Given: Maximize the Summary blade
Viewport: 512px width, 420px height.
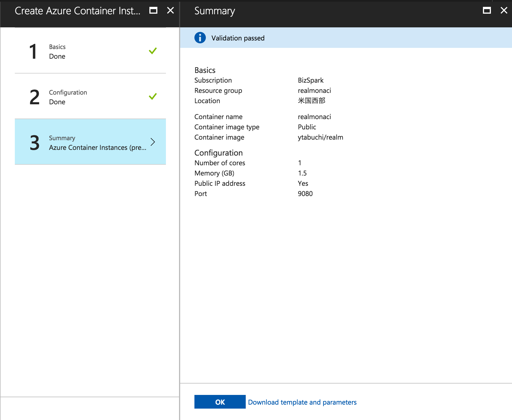Looking at the screenshot, I should [487, 11].
